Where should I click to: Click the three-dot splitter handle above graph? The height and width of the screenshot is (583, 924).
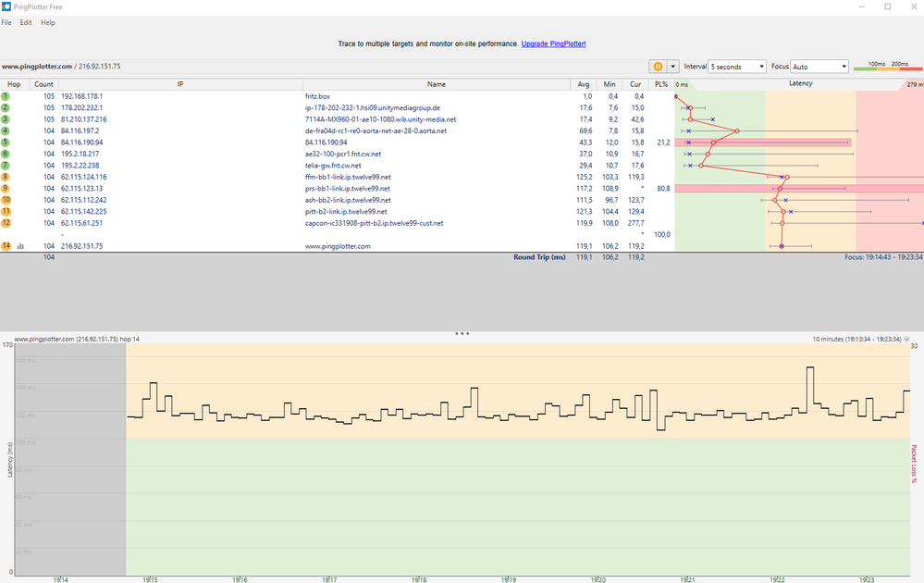click(x=462, y=334)
